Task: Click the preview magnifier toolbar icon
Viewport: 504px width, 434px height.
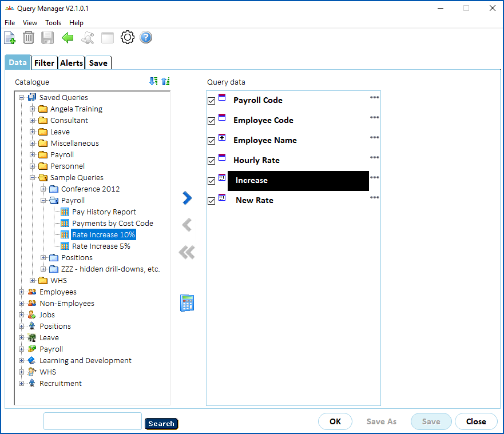Action: 88,38
